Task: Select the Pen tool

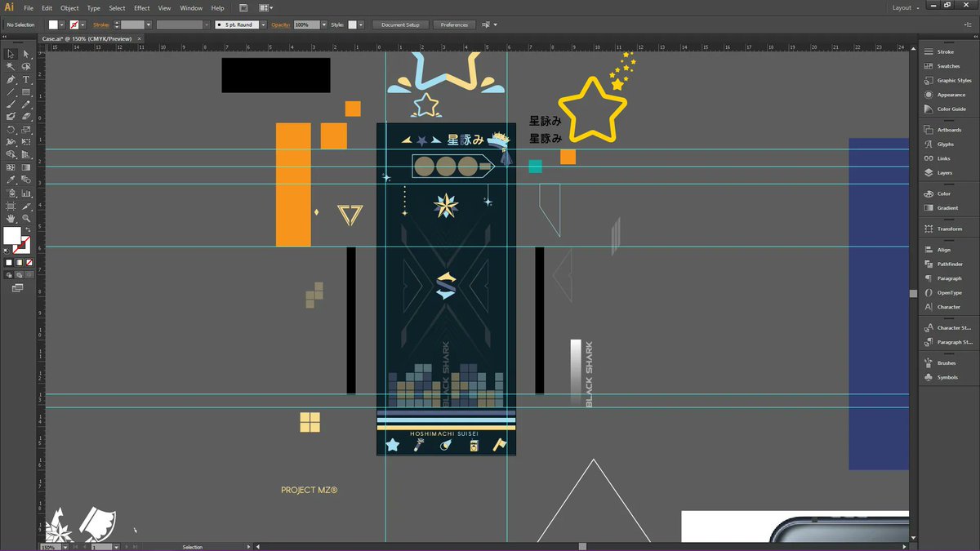Action: tap(11, 80)
